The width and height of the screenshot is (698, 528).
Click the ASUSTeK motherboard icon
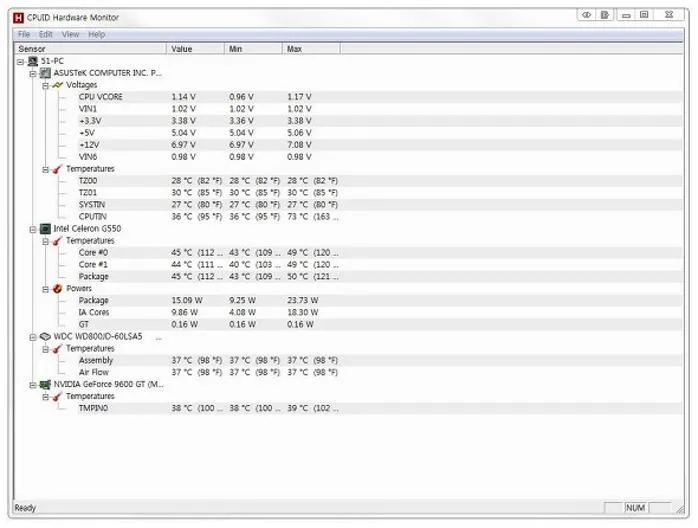45,73
